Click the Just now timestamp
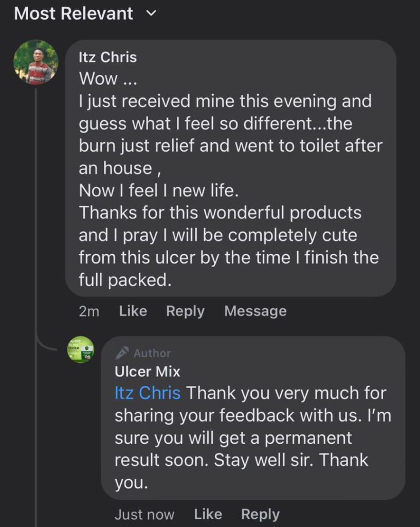The height and width of the screenshot is (527, 420). tap(144, 514)
